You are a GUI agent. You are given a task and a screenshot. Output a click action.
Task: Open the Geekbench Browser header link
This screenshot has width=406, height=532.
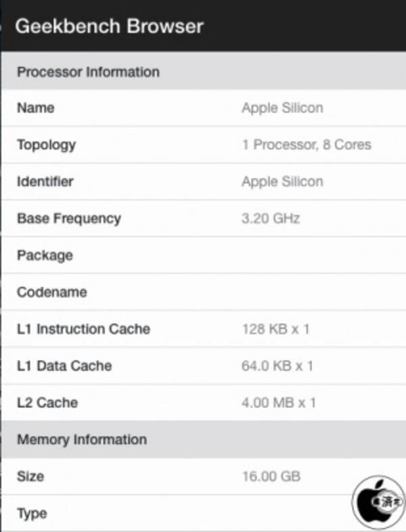(109, 26)
